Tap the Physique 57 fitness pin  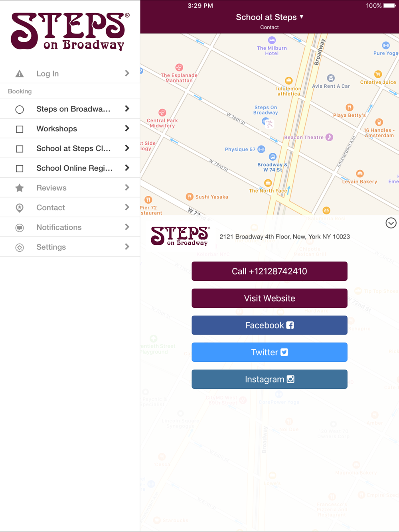[261, 149]
